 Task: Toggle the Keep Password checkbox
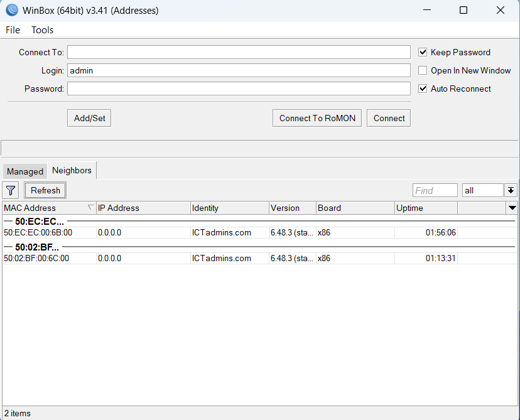(423, 52)
